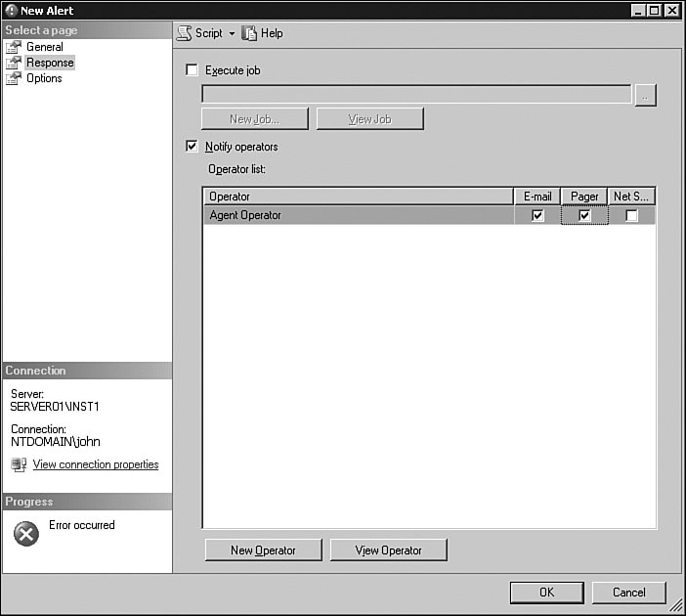686x616 pixels.
Task: Click the NTDOMAIN\john connection text
Action: (x=56, y=442)
